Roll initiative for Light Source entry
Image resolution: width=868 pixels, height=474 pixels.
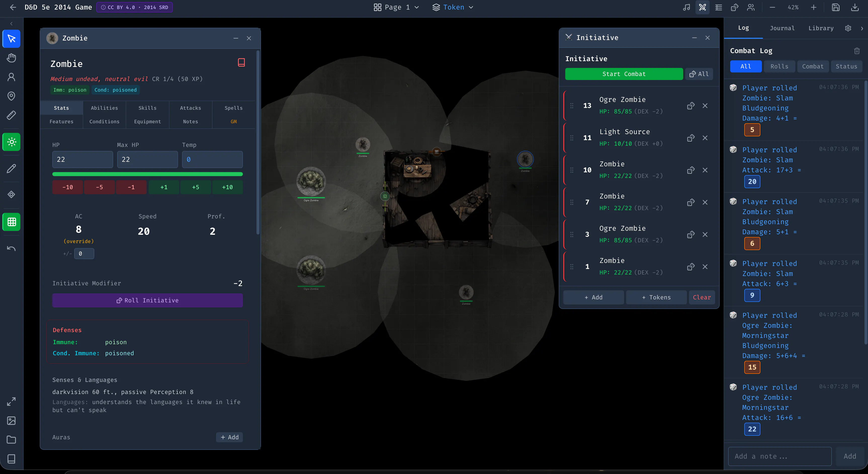[x=691, y=138]
